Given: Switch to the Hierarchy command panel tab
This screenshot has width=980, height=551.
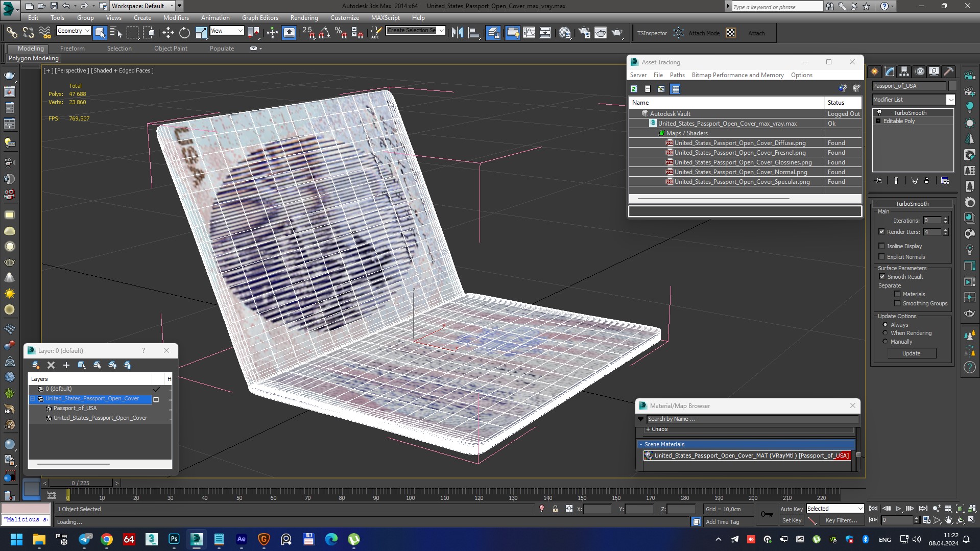Looking at the screenshot, I should (904, 71).
